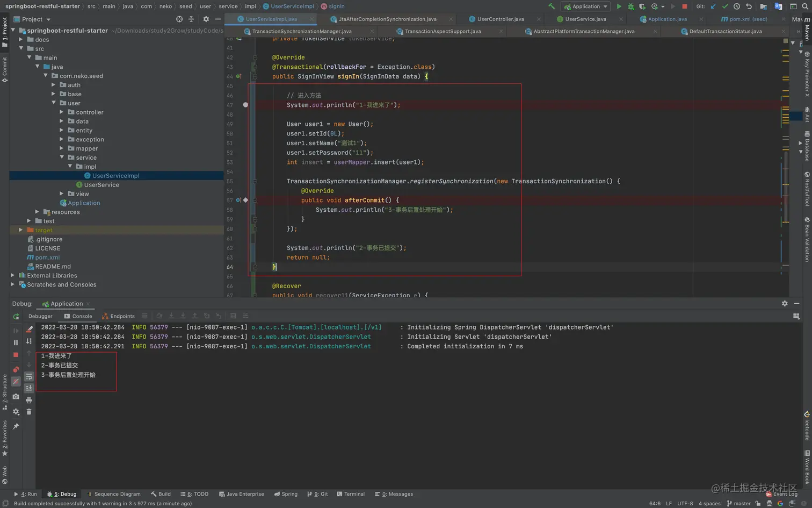Open the Application run configuration dropdown
This screenshot has width=812, height=508.
(x=585, y=6)
